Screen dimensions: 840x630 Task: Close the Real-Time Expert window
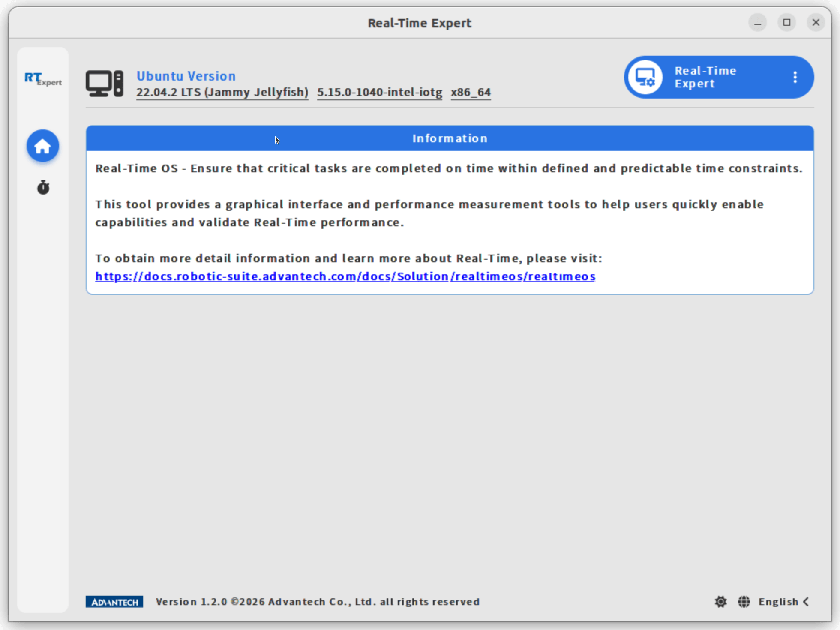point(816,22)
